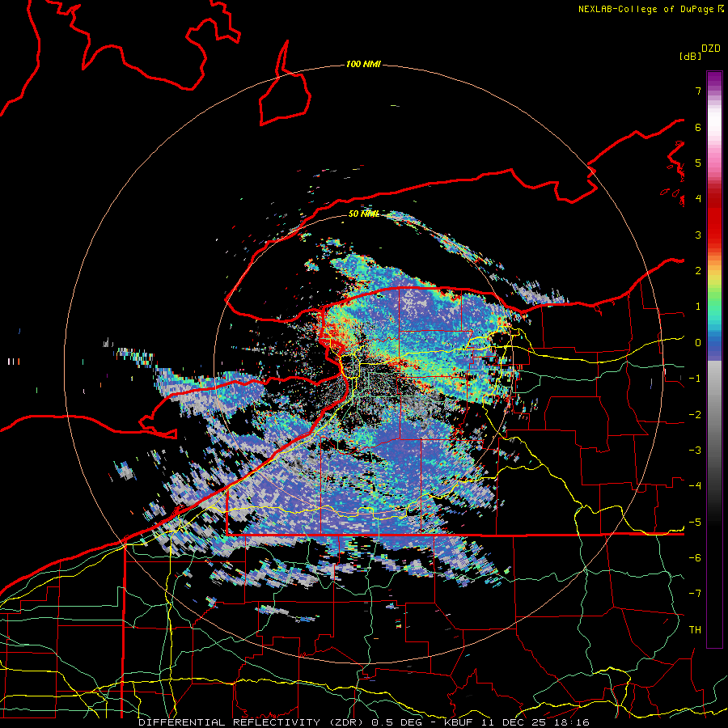Click the -3 value on color scale
The image size is (728, 728).
tap(695, 451)
